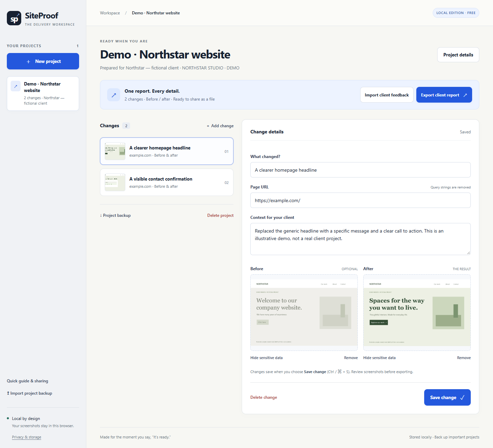Click Delete change
The image size is (493, 448).
click(x=264, y=397)
